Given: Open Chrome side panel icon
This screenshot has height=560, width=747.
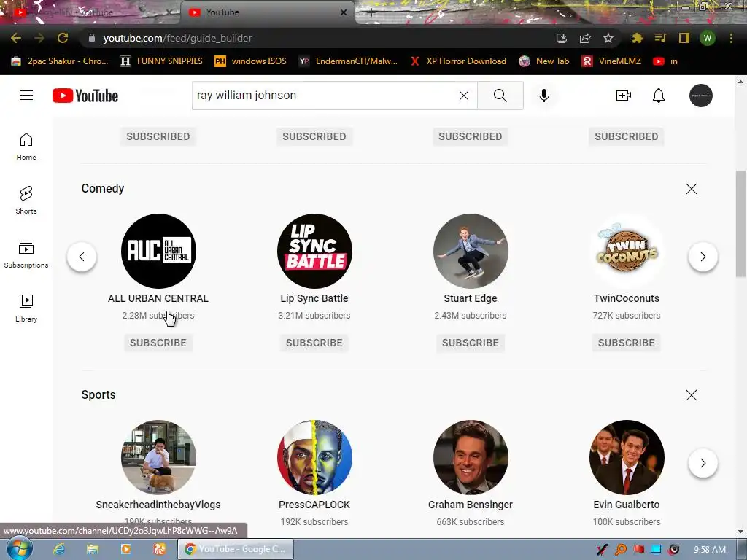Looking at the screenshot, I should pyautogui.click(x=684, y=38).
